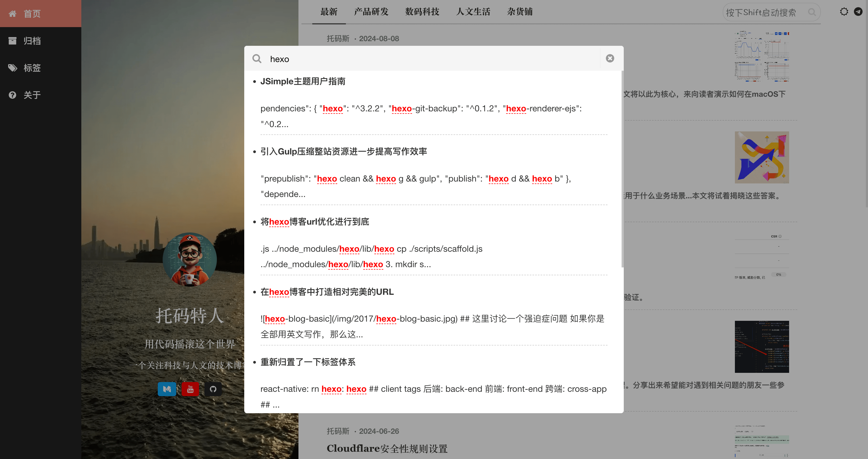Click the date 2024-06-26
Screen dimensions: 868x459
[379, 431]
